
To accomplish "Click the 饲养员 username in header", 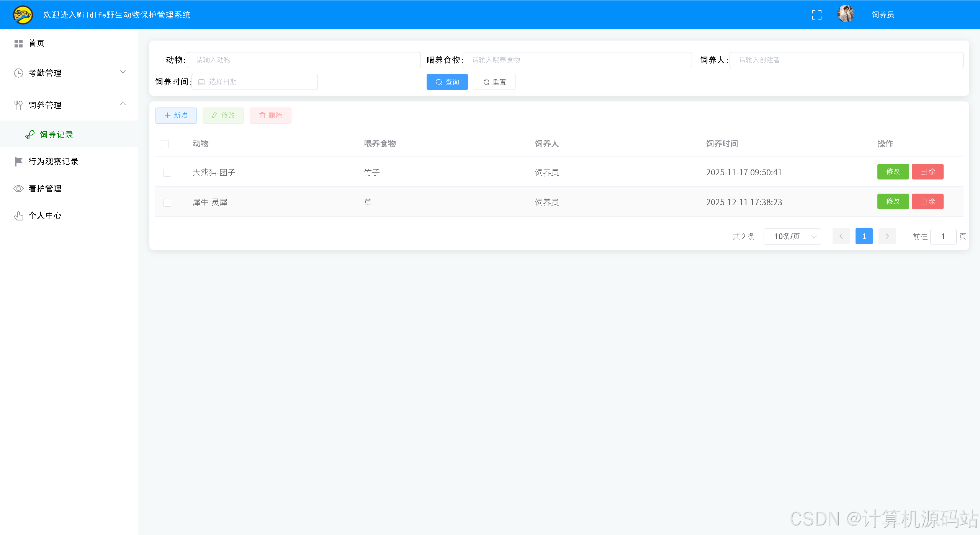I will 883,15.
